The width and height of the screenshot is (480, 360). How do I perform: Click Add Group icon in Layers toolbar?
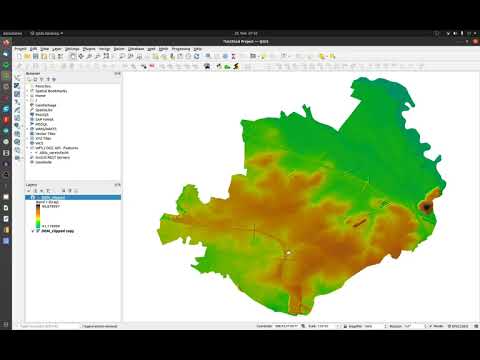pyautogui.click(x=36, y=191)
